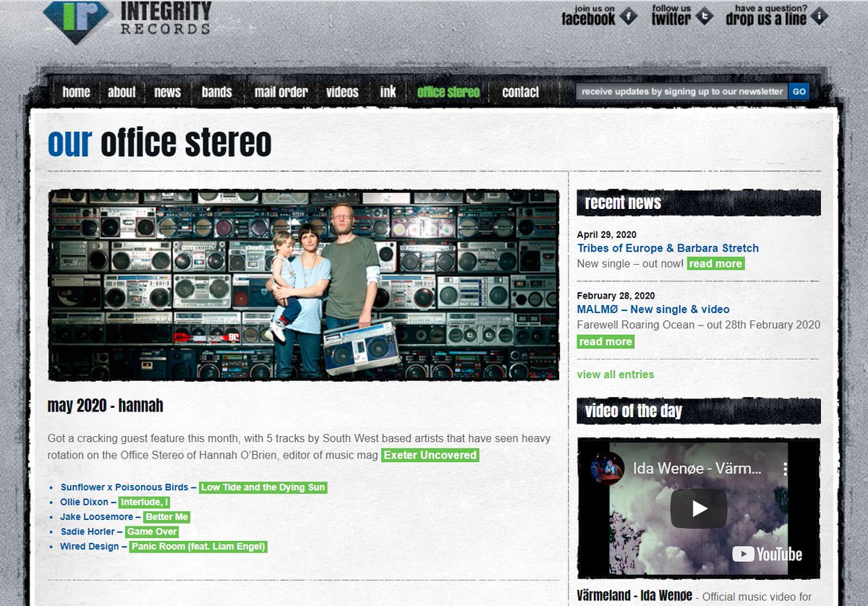This screenshot has width=868, height=606.
Task: Click the 'Sunflower x Poisonous Birds' artist name
Action: [x=124, y=487]
